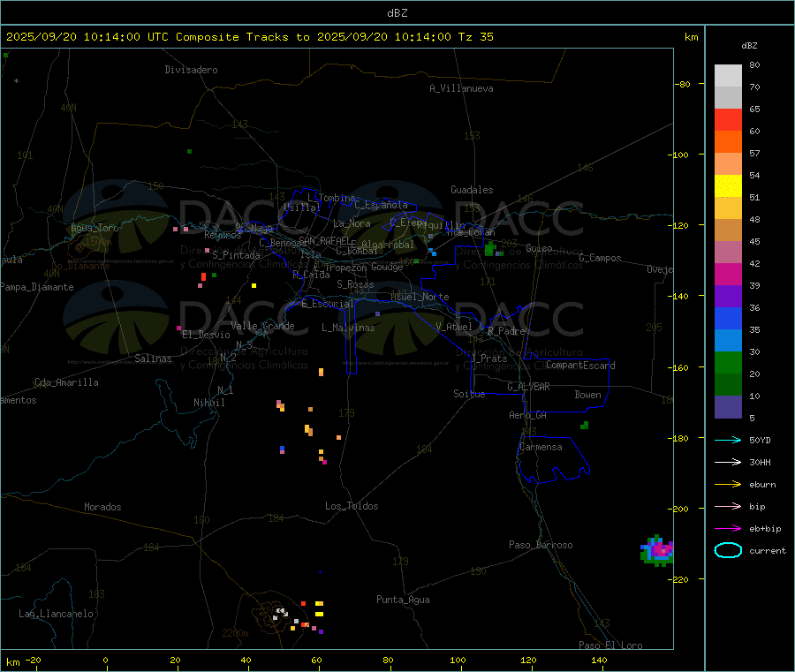795x672 pixels.
Task: Click the Carmensa map label
Action: [x=541, y=447]
